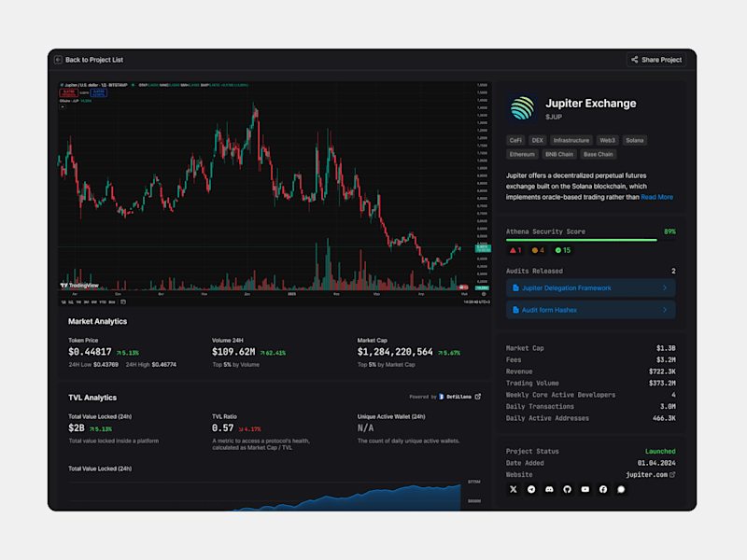Click document icon beside Audit form Hashex
Screen dimensions: 747x560
click(515, 310)
